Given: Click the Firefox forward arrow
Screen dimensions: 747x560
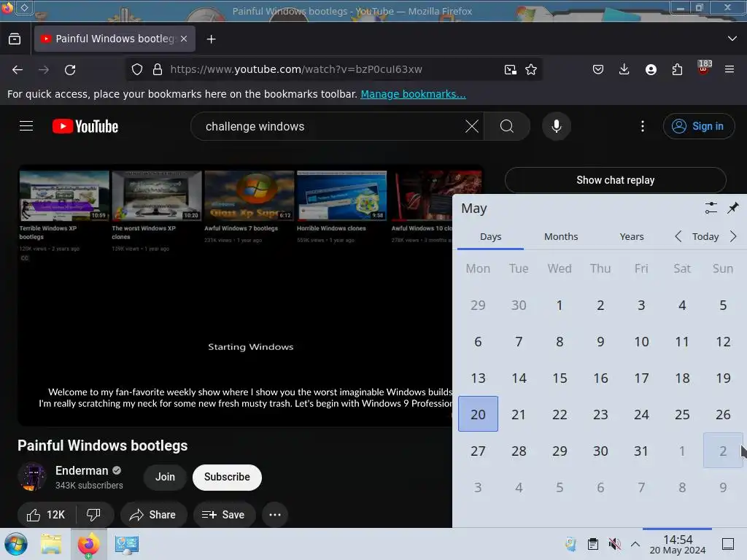Looking at the screenshot, I should click(44, 69).
